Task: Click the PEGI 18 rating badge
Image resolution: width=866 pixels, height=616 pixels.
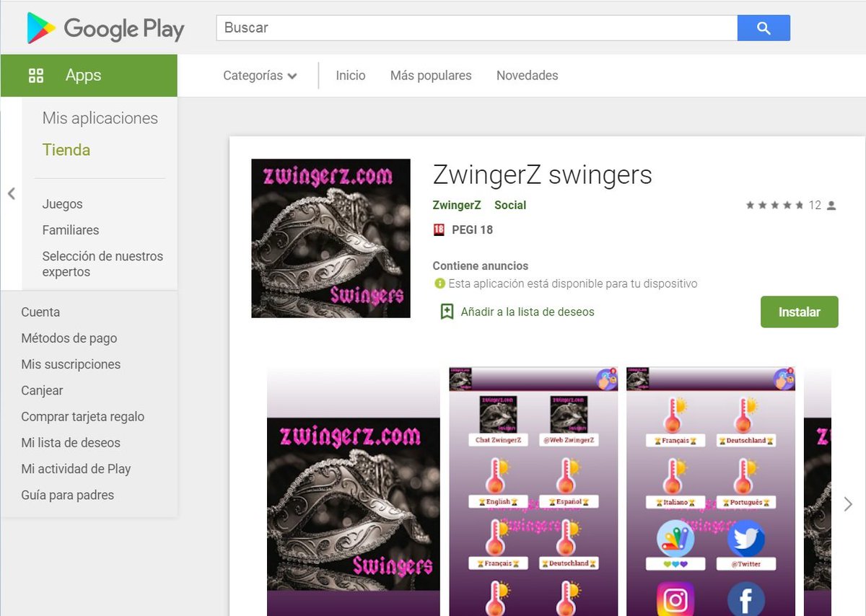Action: (x=438, y=230)
